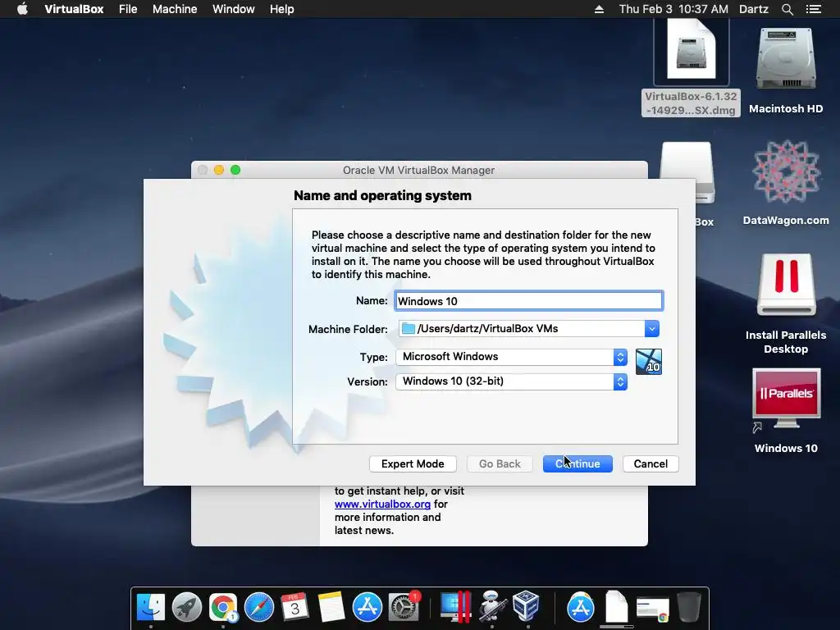Click the VirtualBox Manager yellow minimize button
This screenshot has height=630, width=840.
point(218,170)
